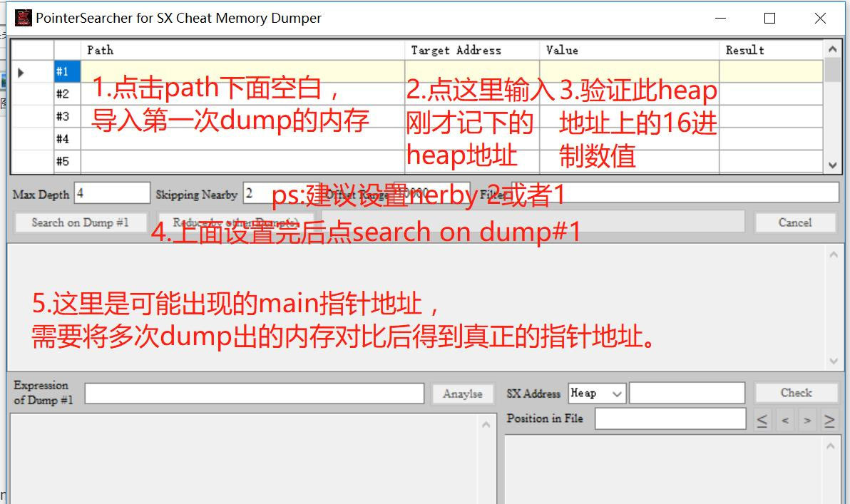The height and width of the screenshot is (504, 850).
Task: Click the PointerSearcher app icon in title bar
Action: (24, 18)
